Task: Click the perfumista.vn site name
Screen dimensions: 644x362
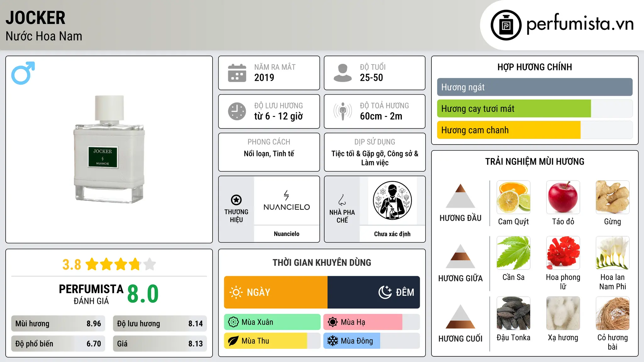Action: point(580,24)
